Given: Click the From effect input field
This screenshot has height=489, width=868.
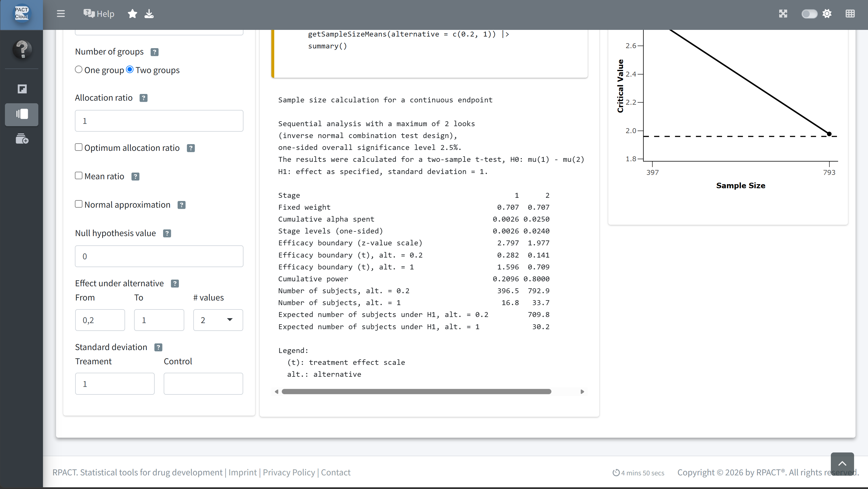Looking at the screenshot, I should coord(100,320).
